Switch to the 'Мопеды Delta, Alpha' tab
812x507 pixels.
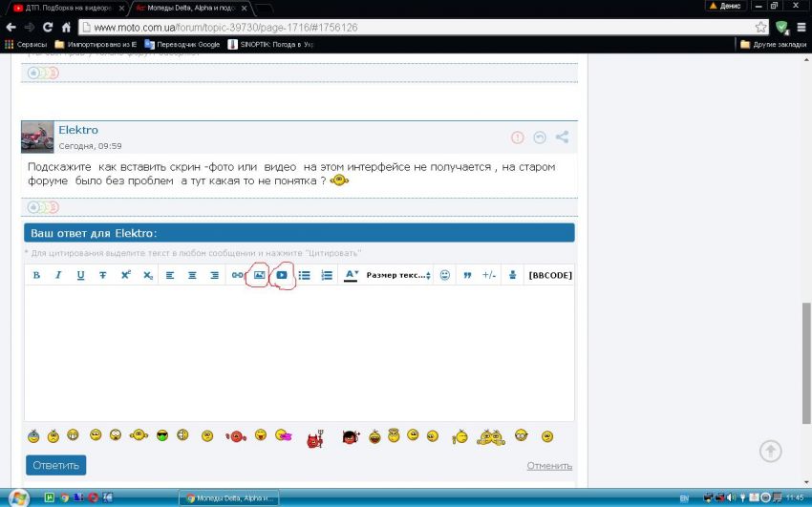coord(192,8)
